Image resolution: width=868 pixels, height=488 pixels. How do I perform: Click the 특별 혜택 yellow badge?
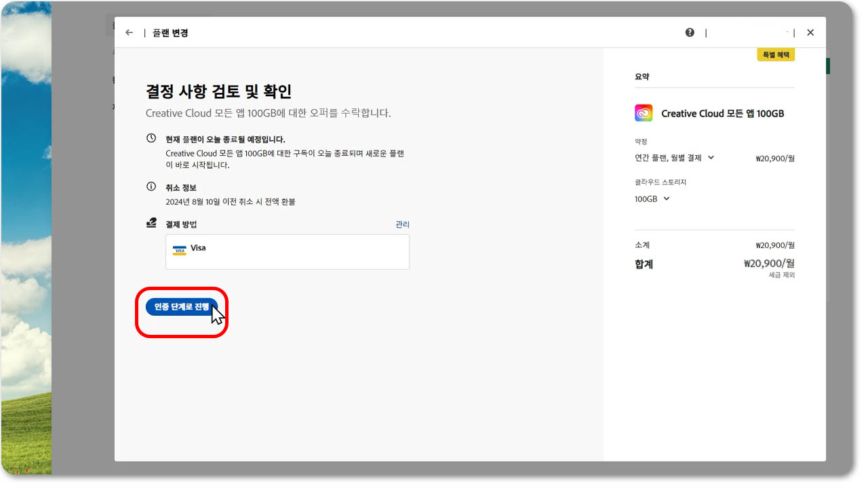click(x=776, y=55)
